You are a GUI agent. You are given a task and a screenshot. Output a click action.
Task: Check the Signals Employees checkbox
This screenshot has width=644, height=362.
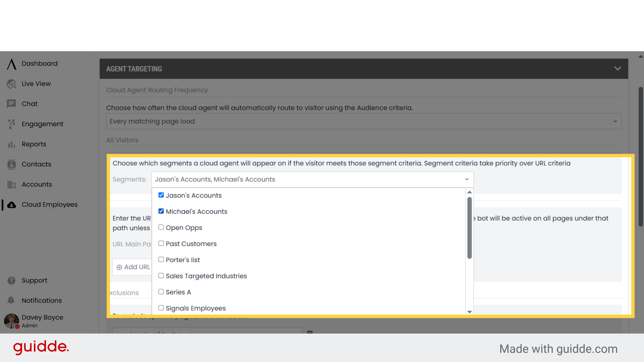point(161,308)
